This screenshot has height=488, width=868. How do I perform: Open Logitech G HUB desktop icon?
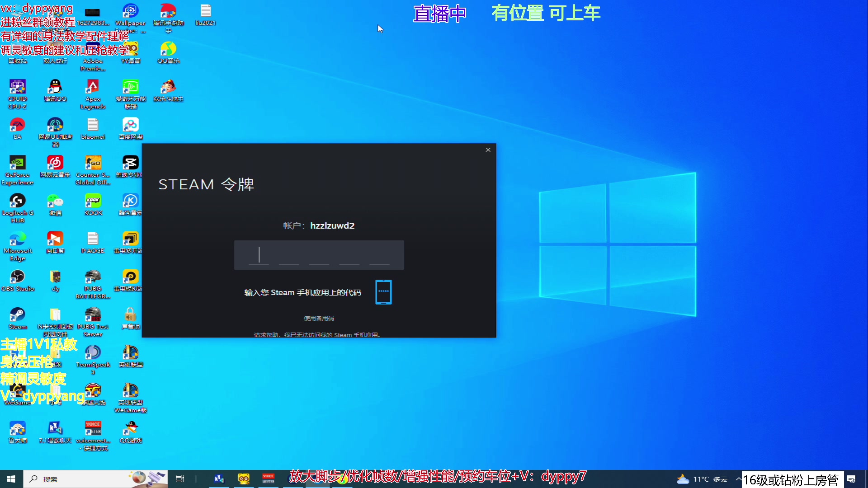18,208
